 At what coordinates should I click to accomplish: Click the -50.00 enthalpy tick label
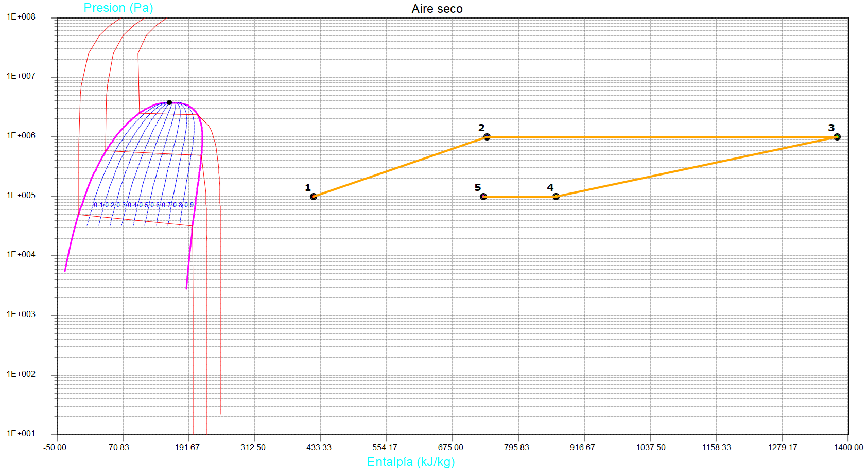click(55, 448)
